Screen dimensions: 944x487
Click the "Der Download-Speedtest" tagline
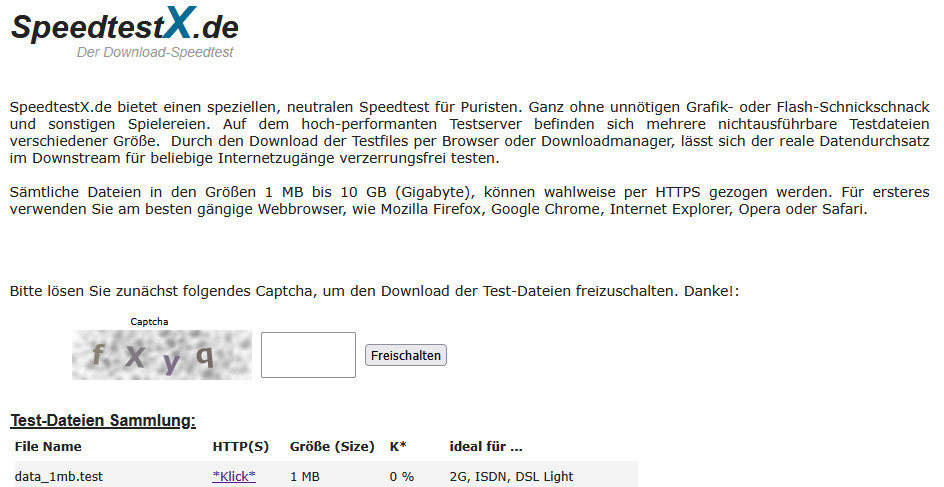pyautogui.click(x=155, y=52)
